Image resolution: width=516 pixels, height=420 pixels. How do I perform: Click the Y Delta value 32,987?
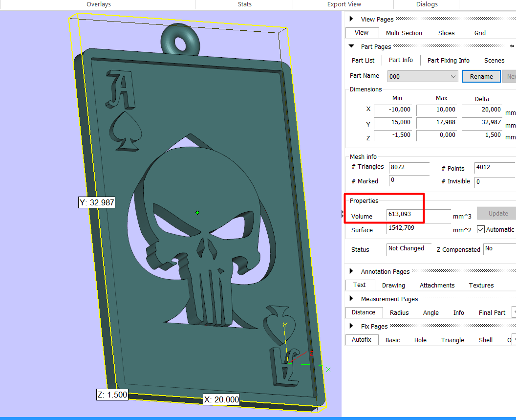pyautogui.click(x=482, y=123)
